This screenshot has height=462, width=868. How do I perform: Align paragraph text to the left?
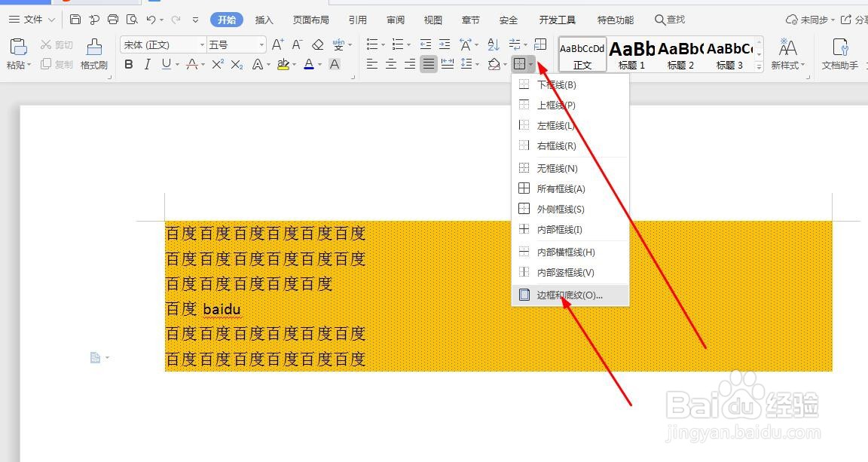click(372, 64)
